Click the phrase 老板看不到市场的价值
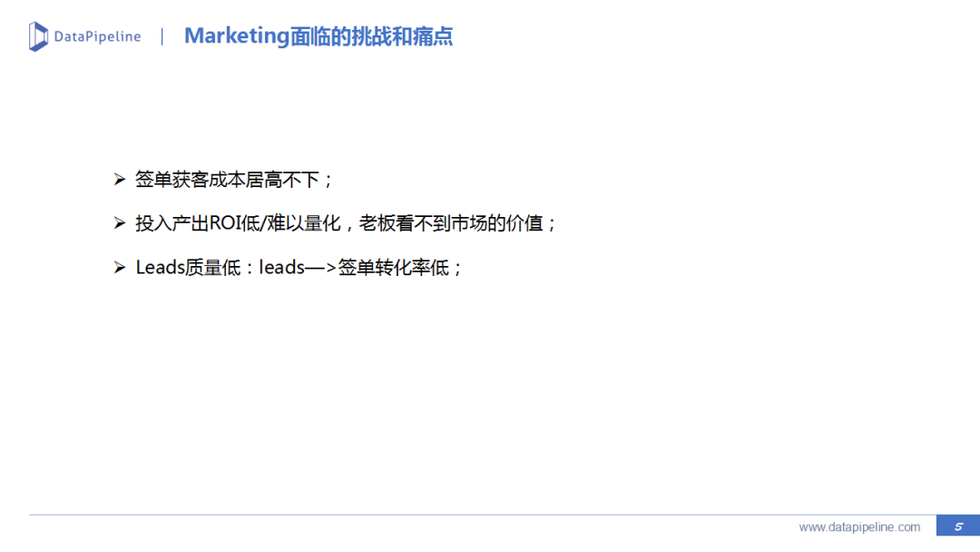Viewport: 980px width, 552px height. [x=451, y=223]
